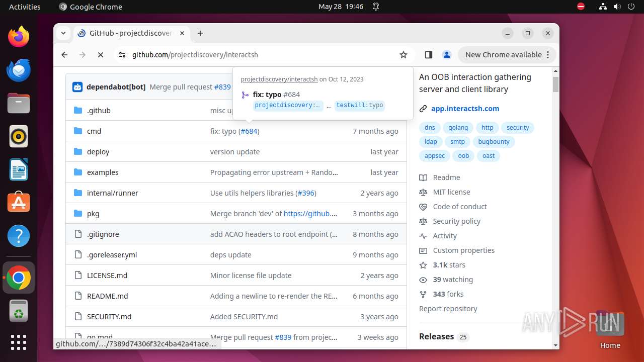View site information icon in address bar

122,55
